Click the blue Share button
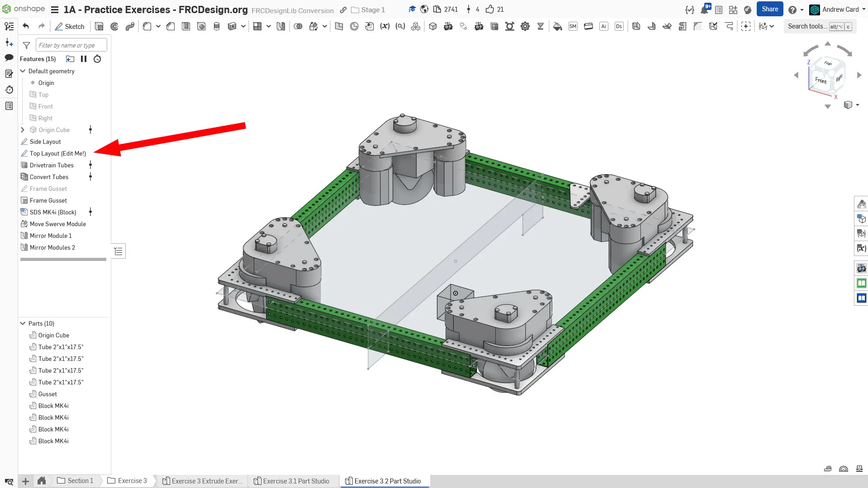This screenshot has height=488, width=868. click(x=769, y=9)
